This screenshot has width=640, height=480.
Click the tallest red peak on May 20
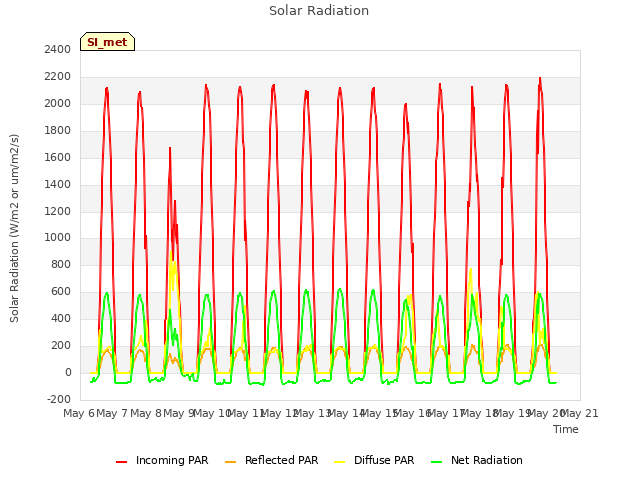540,78
